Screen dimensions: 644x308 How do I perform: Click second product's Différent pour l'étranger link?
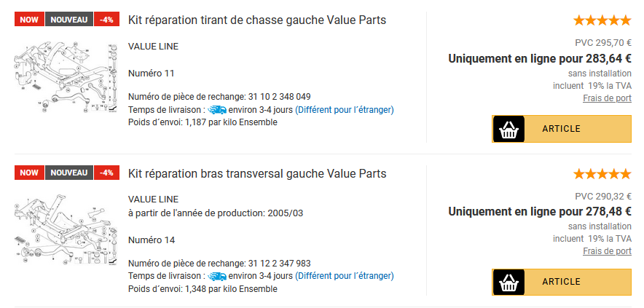344,275
